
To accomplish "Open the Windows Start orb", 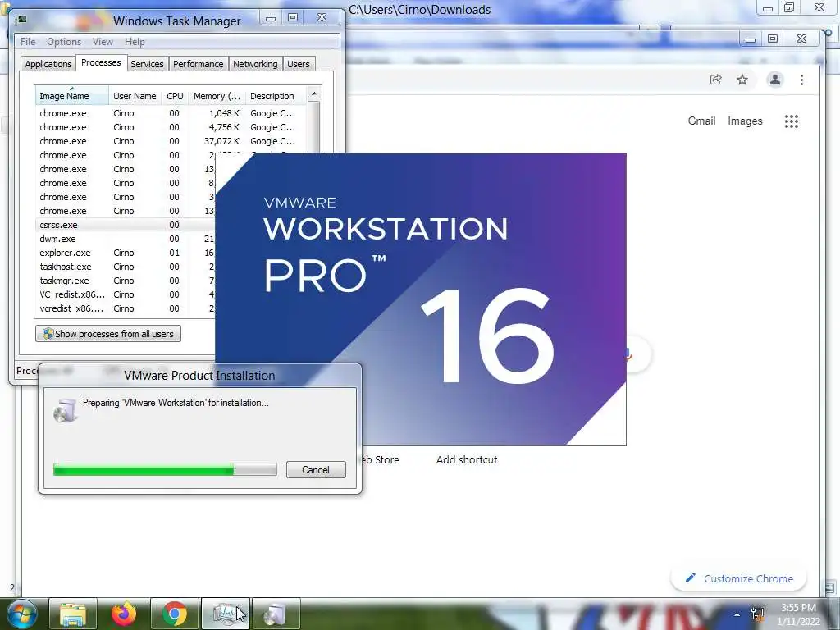I will (21, 614).
